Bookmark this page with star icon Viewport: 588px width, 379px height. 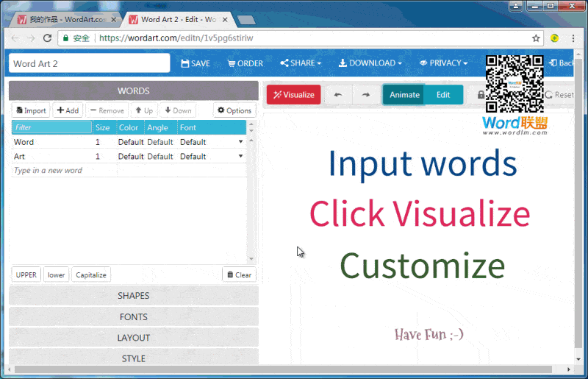pyautogui.click(x=537, y=38)
